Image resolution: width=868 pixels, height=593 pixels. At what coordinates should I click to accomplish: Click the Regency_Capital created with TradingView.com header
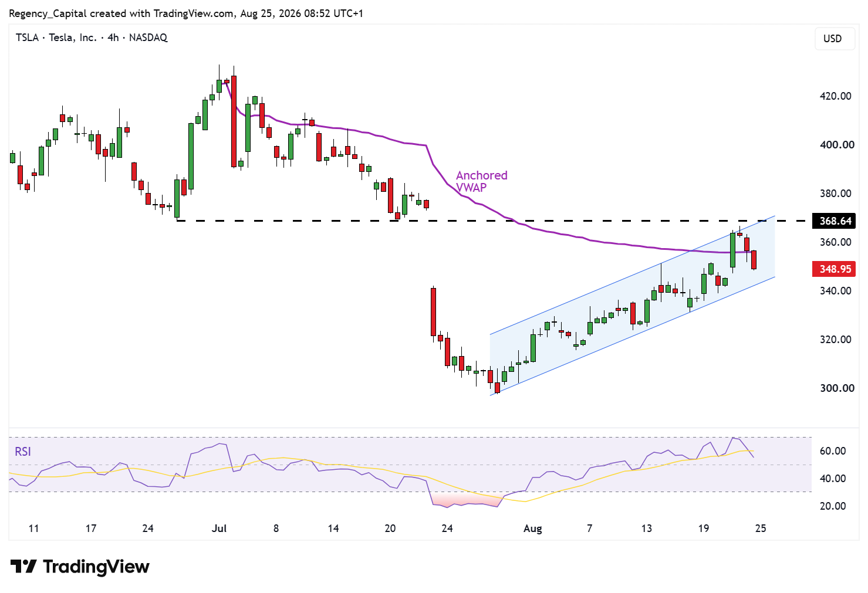pyautogui.click(x=186, y=13)
